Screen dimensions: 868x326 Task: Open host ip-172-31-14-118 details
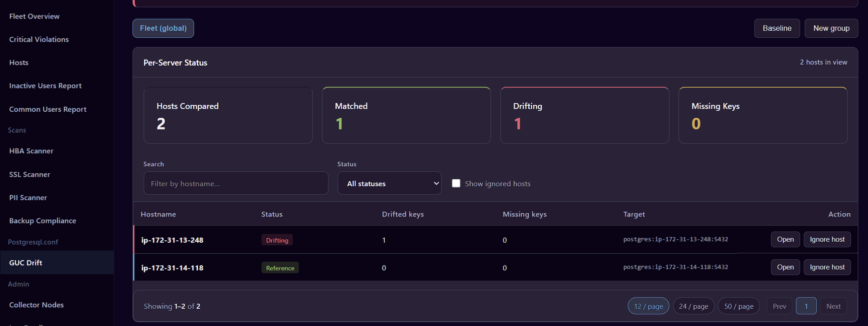coord(785,267)
